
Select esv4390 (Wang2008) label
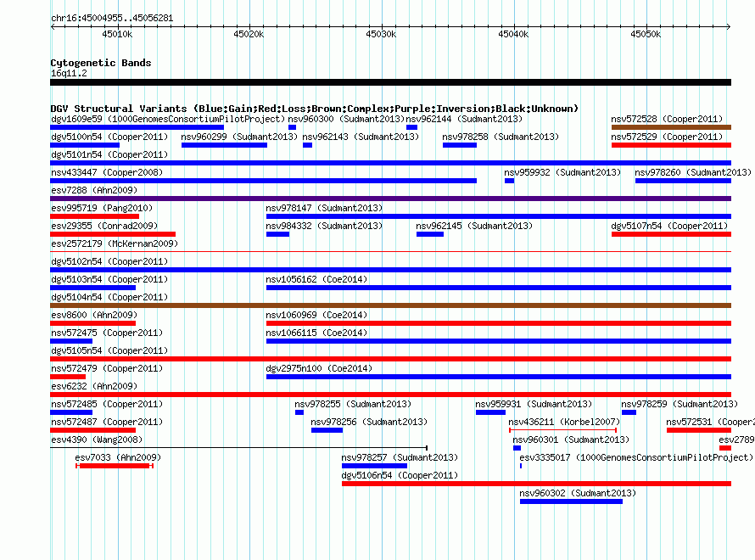(x=97, y=440)
